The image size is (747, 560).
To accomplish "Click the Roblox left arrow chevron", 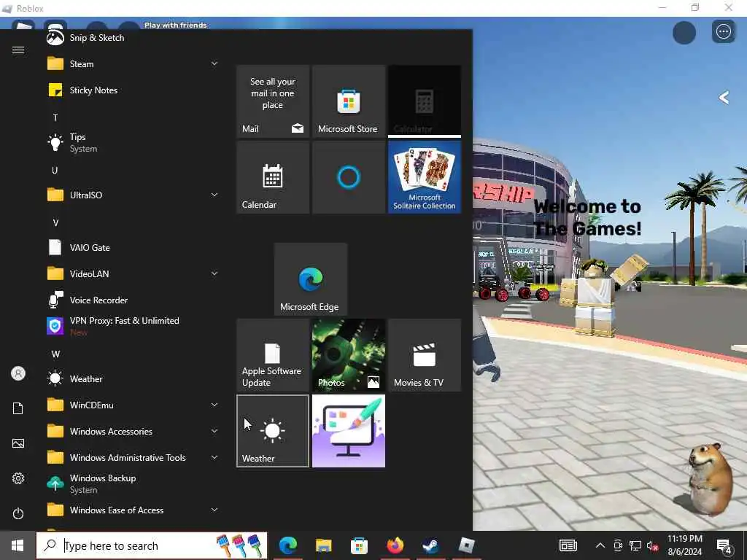I will (724, 98).
